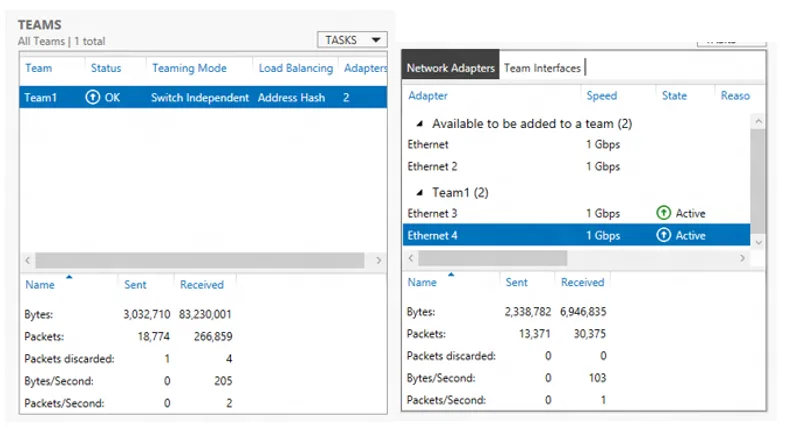796x430 pixels.
Task: Select the Network Adapters tab
Action: coord(450,68)
